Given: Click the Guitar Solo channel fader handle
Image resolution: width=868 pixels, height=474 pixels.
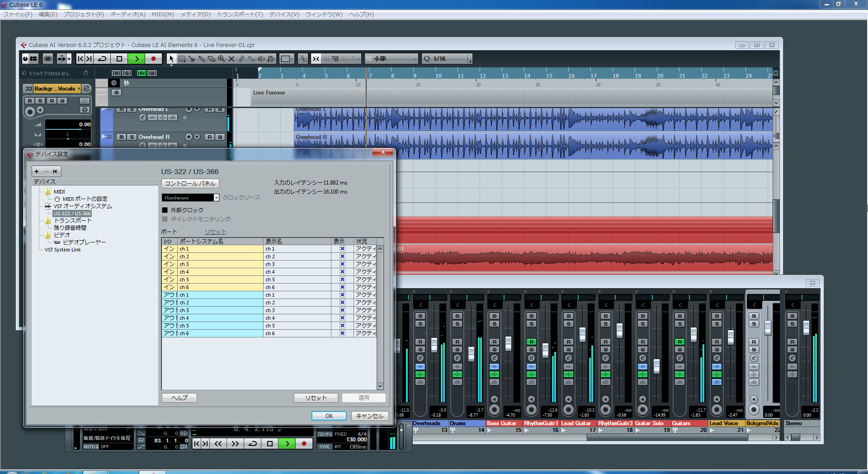Looking at the screenshot, I should click(656, 366).
